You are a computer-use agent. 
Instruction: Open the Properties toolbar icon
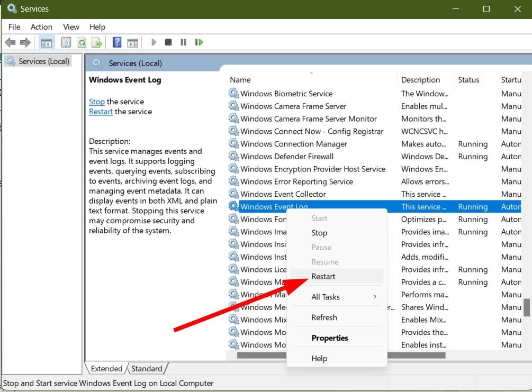point(66,42)
